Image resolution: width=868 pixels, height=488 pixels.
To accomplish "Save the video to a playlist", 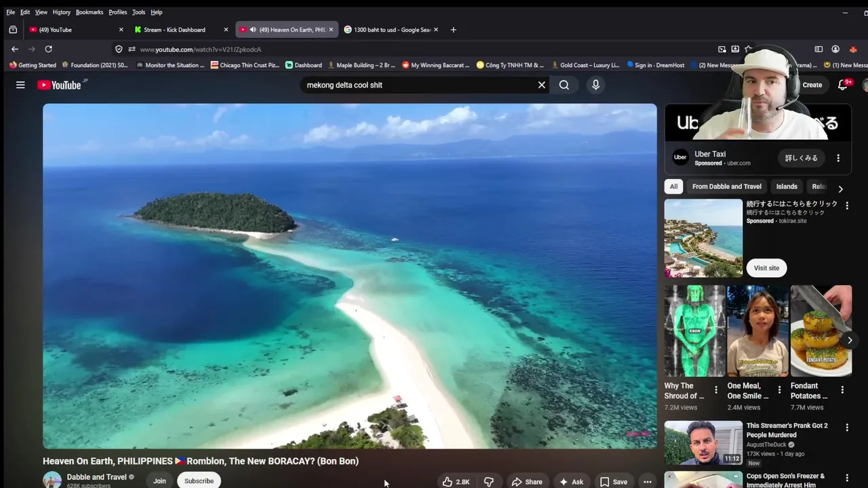I will [614, 481].
